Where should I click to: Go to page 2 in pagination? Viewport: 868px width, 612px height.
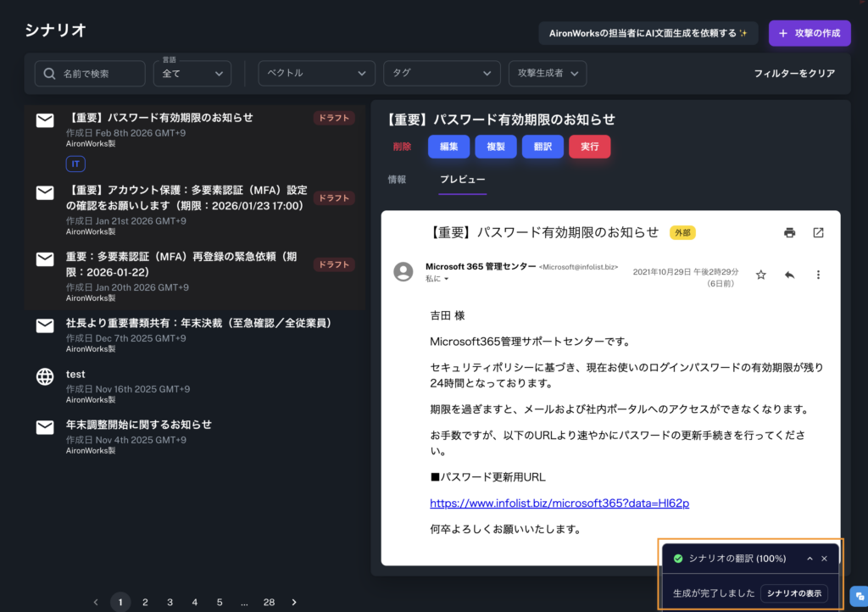pyautogui.click(x=145, y=602)
